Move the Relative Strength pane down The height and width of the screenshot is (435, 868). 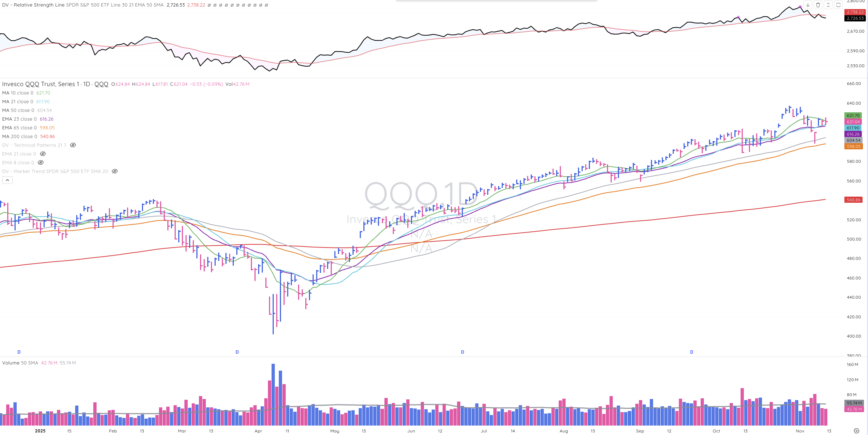click(808, 5)
